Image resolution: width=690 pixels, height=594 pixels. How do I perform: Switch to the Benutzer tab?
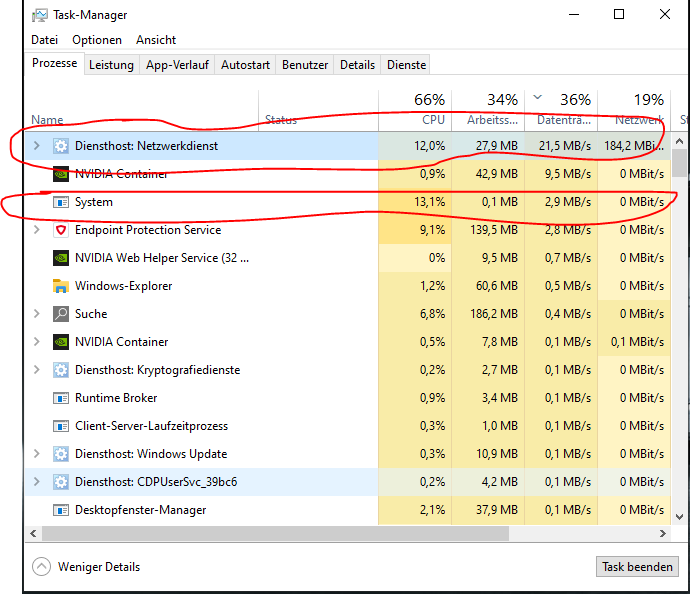pyautogui.click(x=305, y=65)
